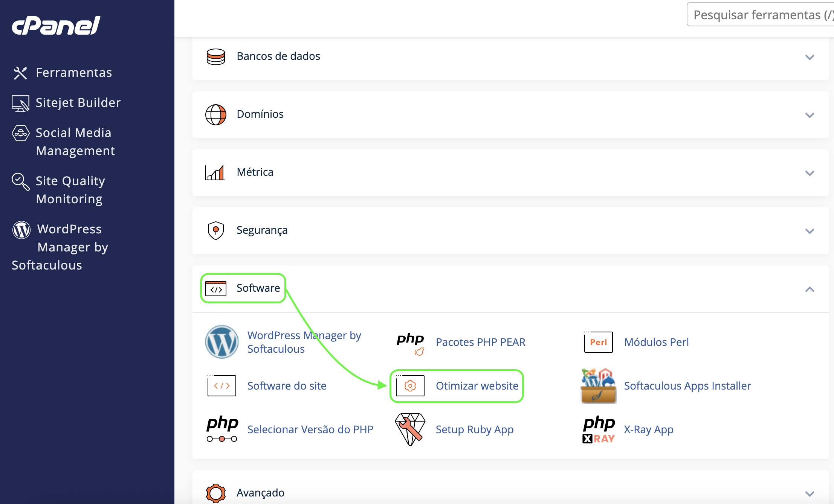
Task: Expand the Avançado section chevron
Action: click(810, 494)
